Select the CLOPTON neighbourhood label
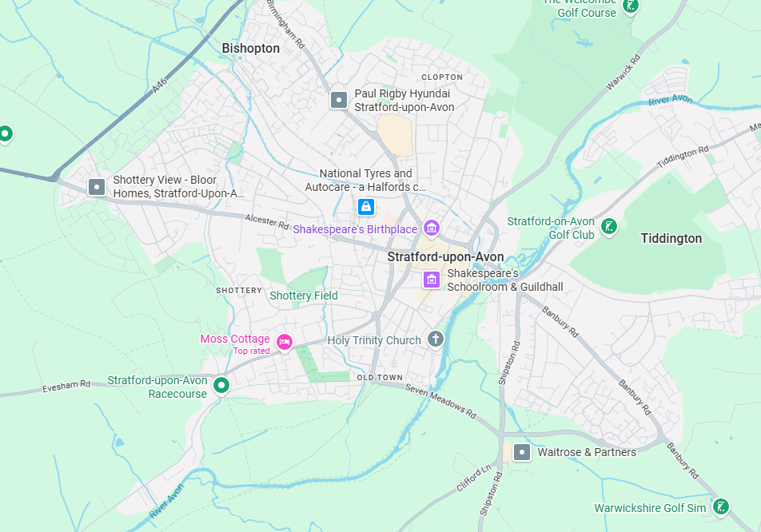This screenshot has width=761, height=532. 442,77
